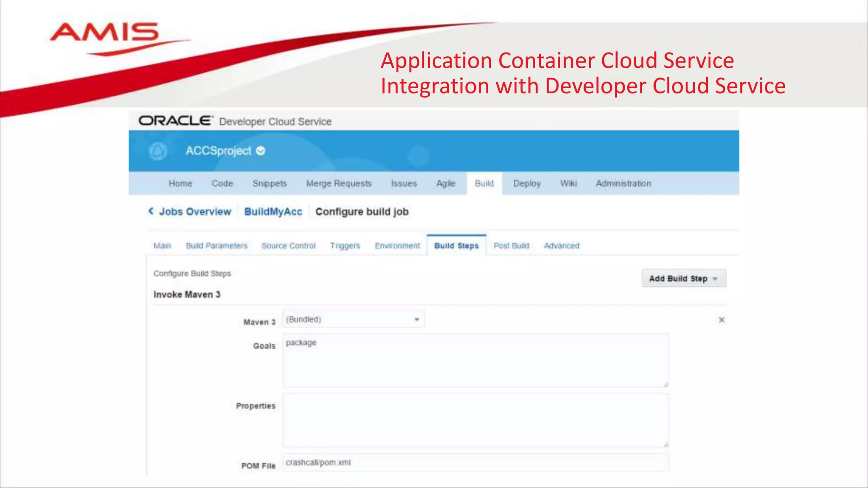Click the ACCSproject round project avatar icon

[158, 151]
